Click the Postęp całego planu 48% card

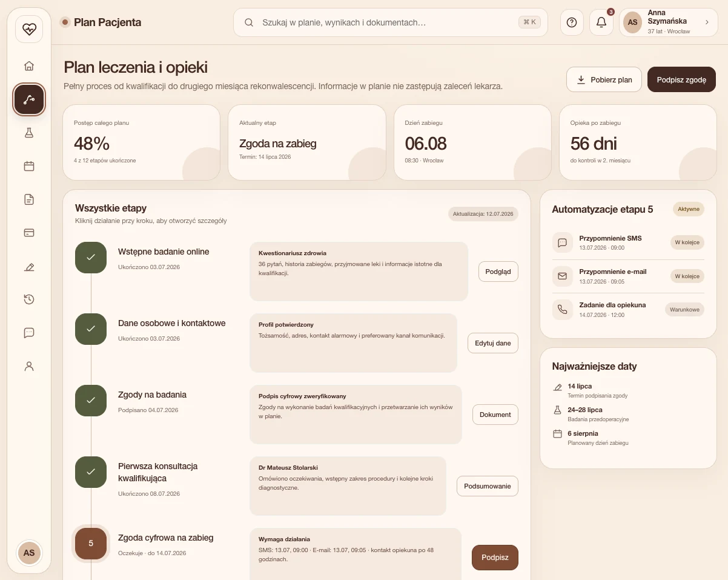pos(141,142)
